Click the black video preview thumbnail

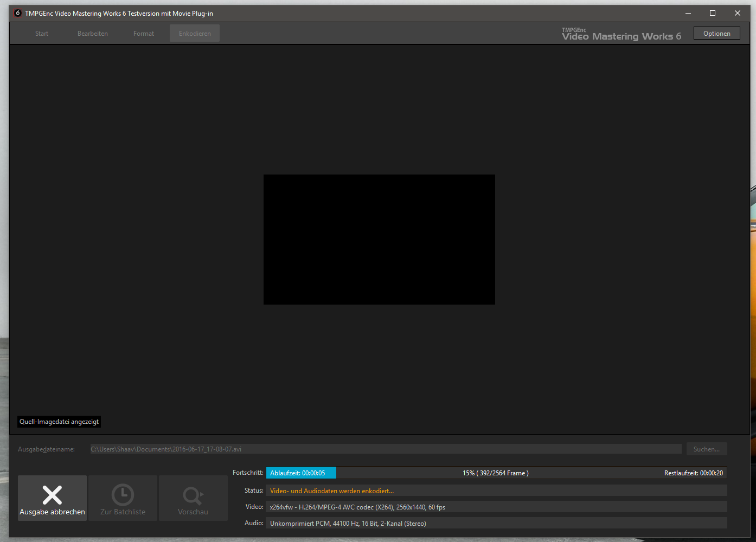(x=379, y=240)
